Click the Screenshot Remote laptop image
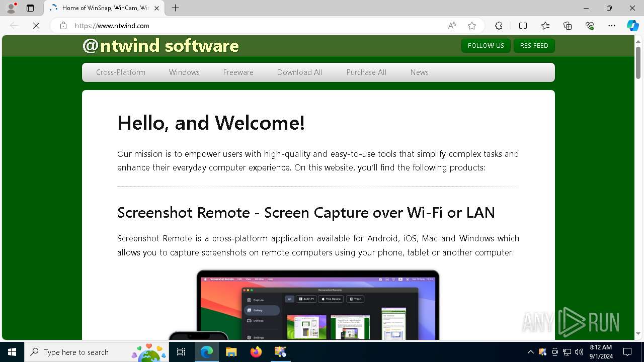The height and width of the screenshot is (362, 644). coord(318,305)
